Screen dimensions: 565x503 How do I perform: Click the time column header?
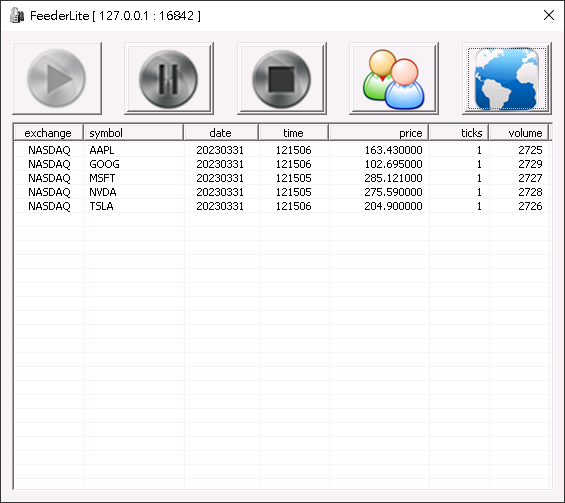pos(293,133)
